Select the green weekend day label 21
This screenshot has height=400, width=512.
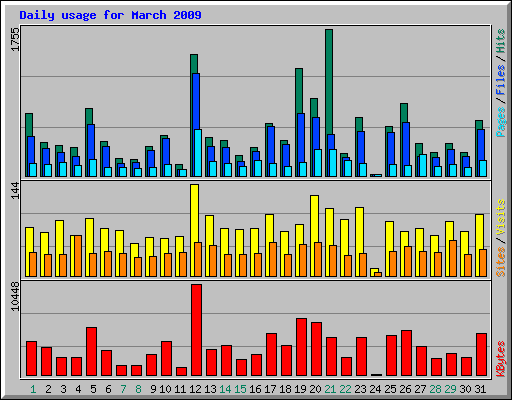click(330, 389)
